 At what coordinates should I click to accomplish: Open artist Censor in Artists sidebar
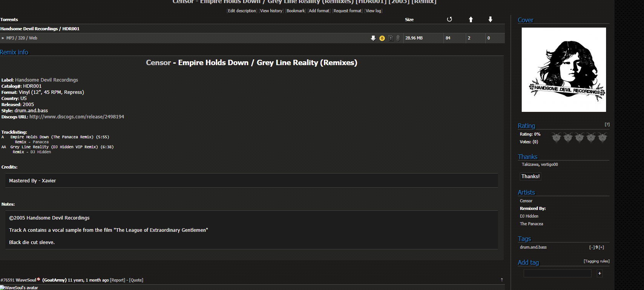526,201
